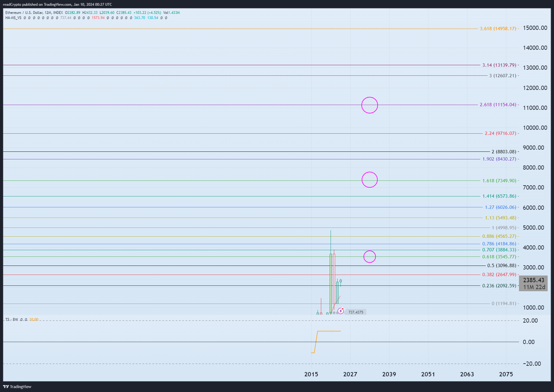This screenshot has height=392, width=554.
Task: Click the 0.618 (3545.77) Fib label
Action: click(x=499, y=257)
